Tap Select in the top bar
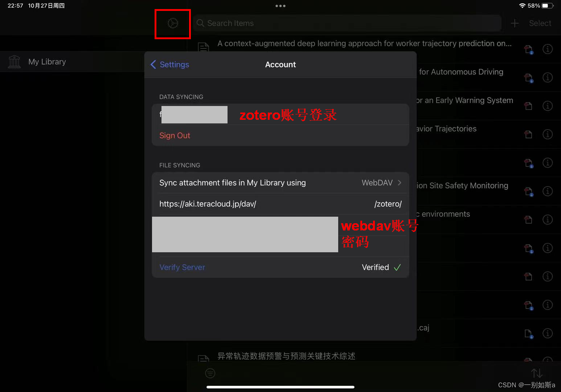 [540, 23]
